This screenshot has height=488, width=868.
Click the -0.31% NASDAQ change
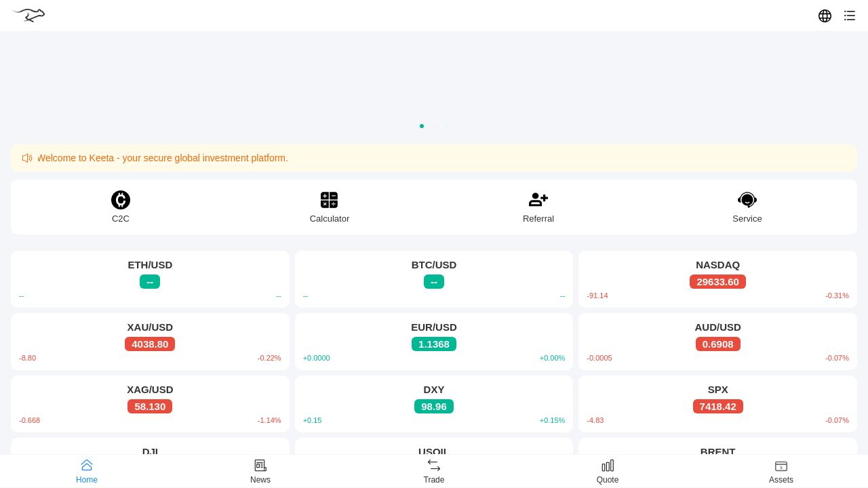(837, 296)
